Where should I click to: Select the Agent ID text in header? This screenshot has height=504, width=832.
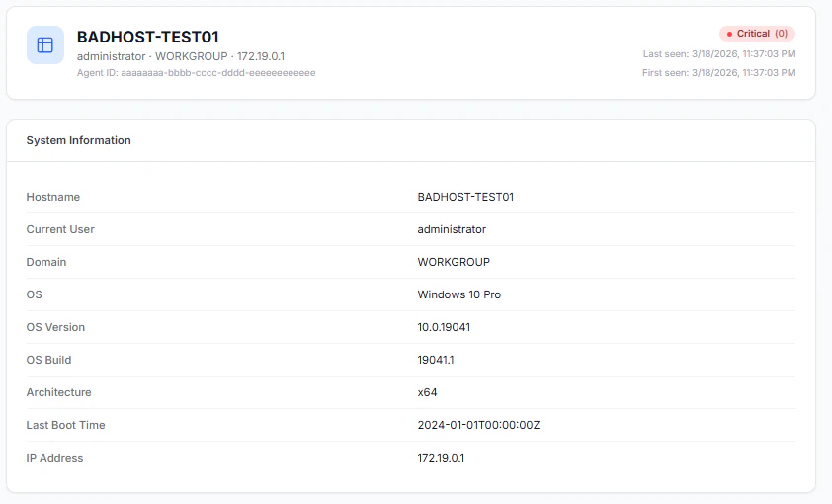pyautogui.click(x=197, y=73)
